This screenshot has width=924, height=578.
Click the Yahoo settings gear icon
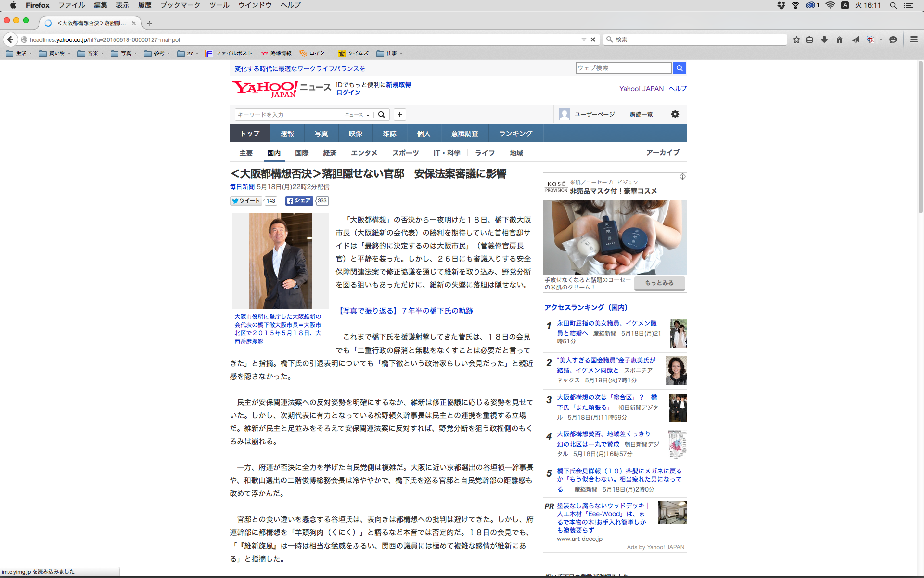[x=675, y=114]
